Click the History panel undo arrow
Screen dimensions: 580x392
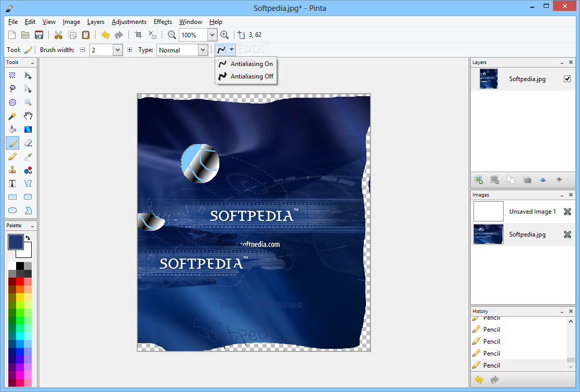pyautogui.click(x=479, y=380)
